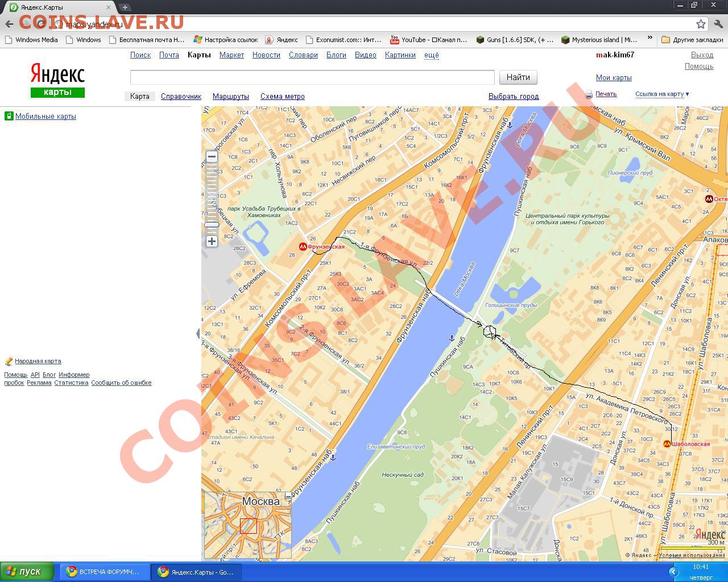
Task: Click the Нескучный сад label on the map
Action: click(403, 475)
